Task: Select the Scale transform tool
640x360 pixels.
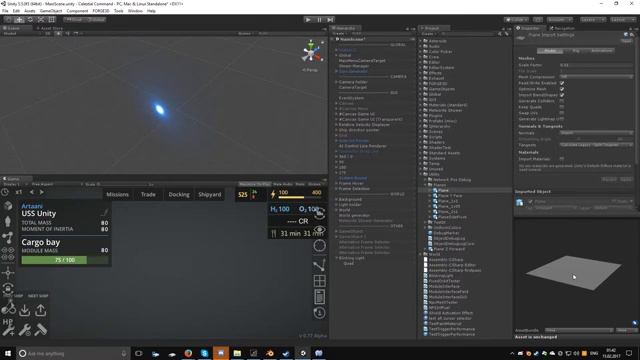Action: tap(41, 20)
